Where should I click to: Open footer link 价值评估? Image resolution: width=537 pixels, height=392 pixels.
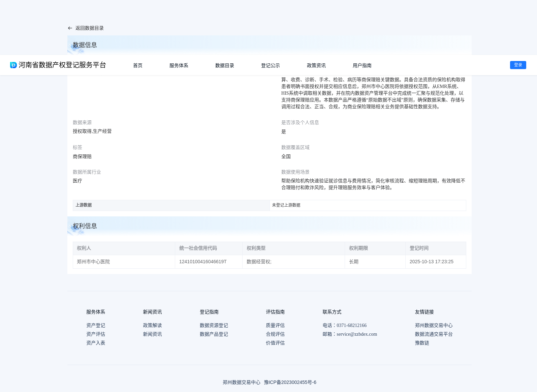tap(275, 343)
